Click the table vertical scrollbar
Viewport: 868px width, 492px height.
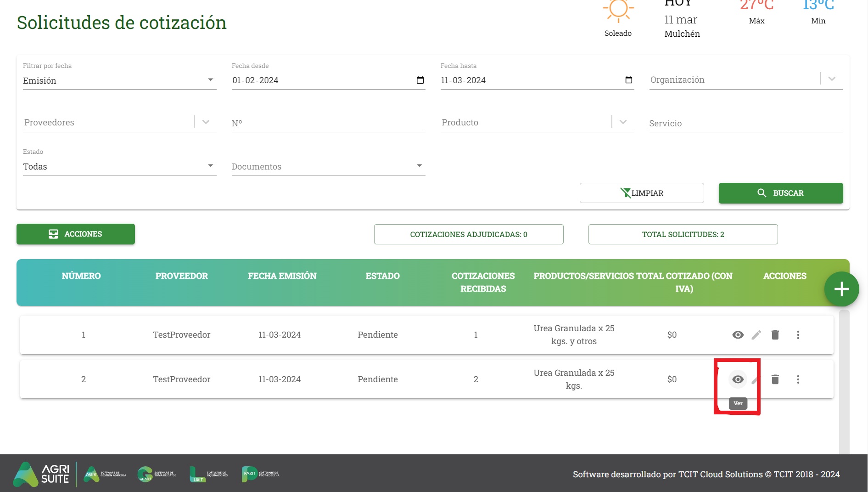point(844,381)
